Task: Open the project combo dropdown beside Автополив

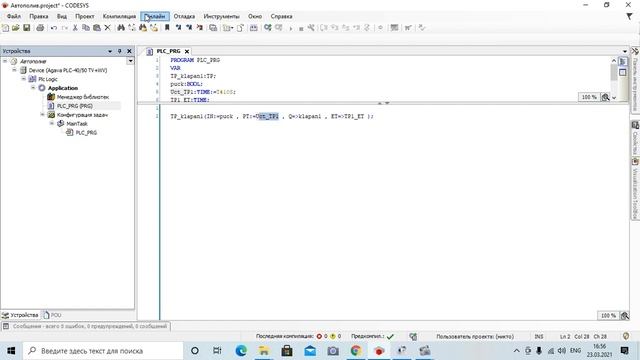Action: click(x=130, y=61)
